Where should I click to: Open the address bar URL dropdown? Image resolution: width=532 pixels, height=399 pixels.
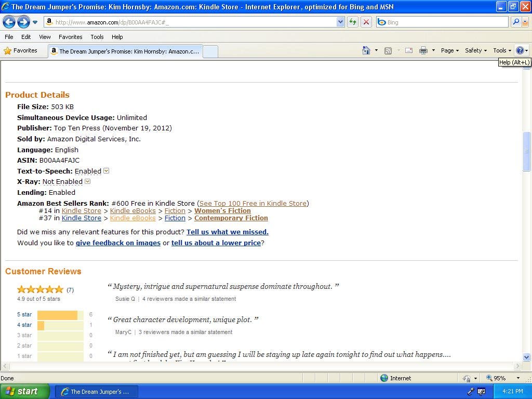tap(341, 22)
